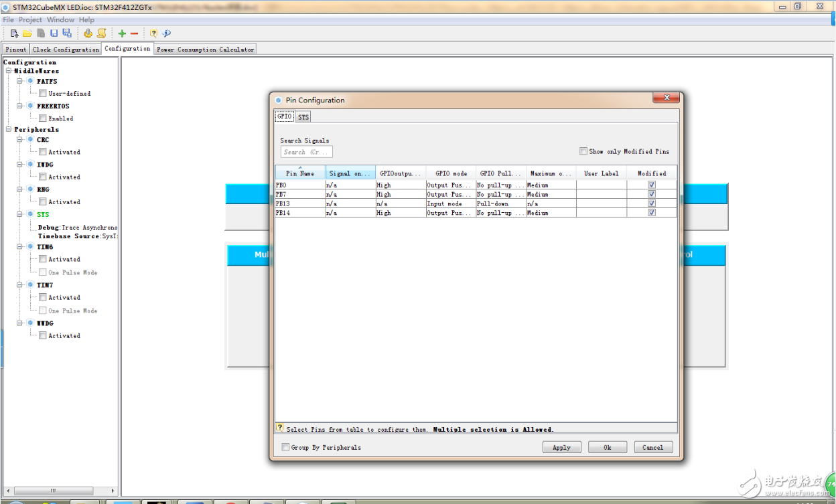Viewport: 836px width, 504px height.
Task: Select the PB0 pin row
Action: [476, 185]
